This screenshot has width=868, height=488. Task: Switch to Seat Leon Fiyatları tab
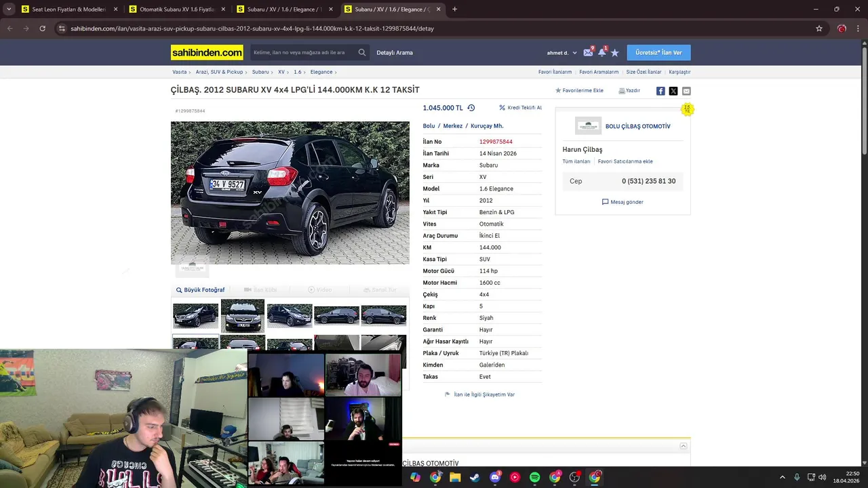point(70,9)
